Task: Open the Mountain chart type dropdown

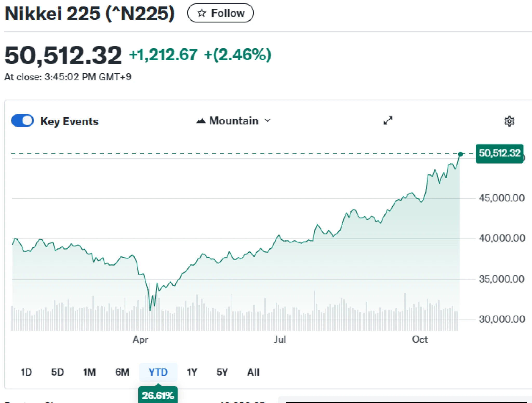Action: click(234, 121)
